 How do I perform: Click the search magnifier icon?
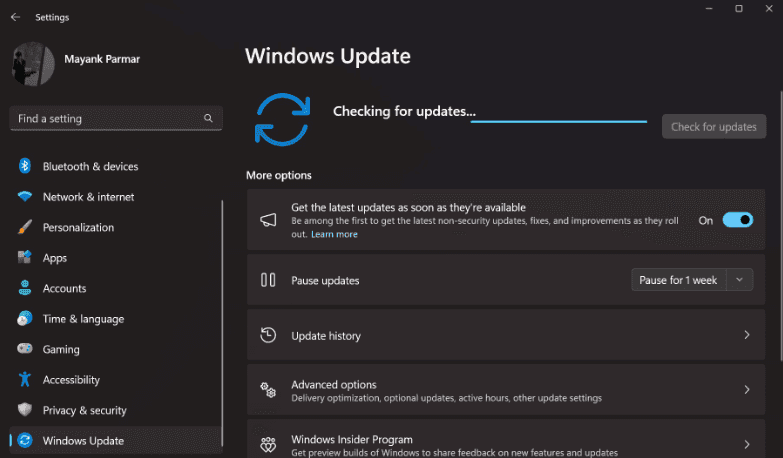(208, 118)
